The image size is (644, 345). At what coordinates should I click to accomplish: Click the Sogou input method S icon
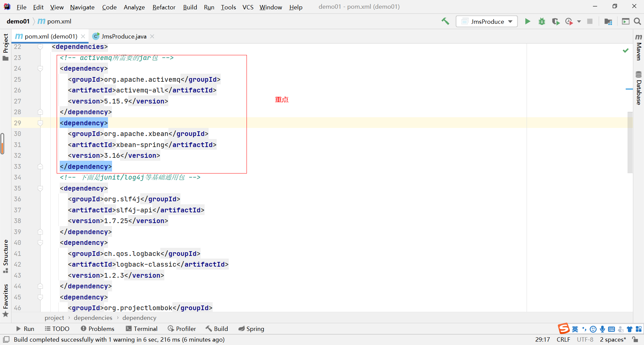[563, 328]
